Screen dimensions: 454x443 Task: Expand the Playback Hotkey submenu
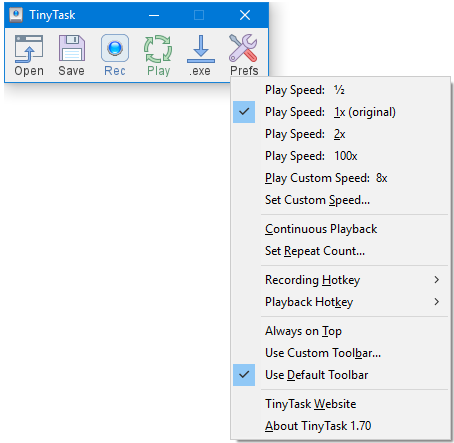click(340, 302)
